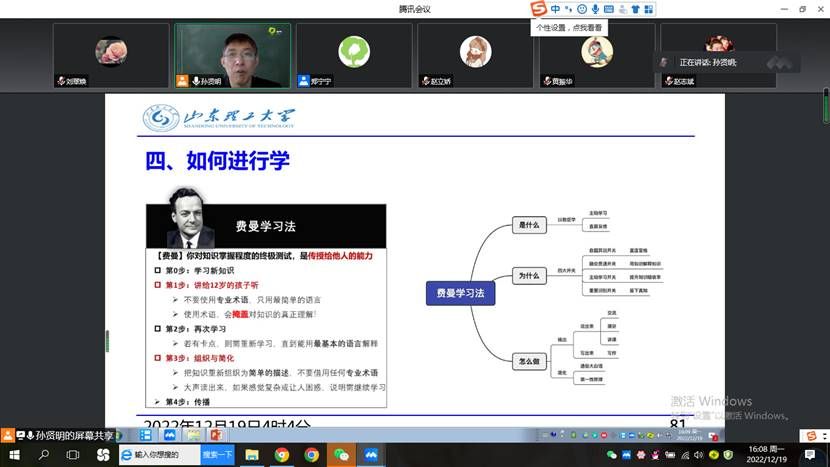Toggle Sogou Chinese/English mode (中) button
Viewport: 830px width, 467px height.
[556, 9]
